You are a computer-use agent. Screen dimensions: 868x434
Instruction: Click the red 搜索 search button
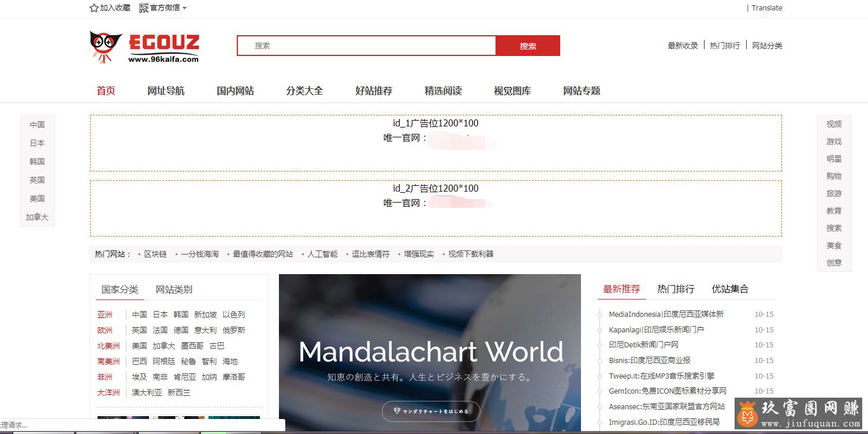(x=528, y=46)
